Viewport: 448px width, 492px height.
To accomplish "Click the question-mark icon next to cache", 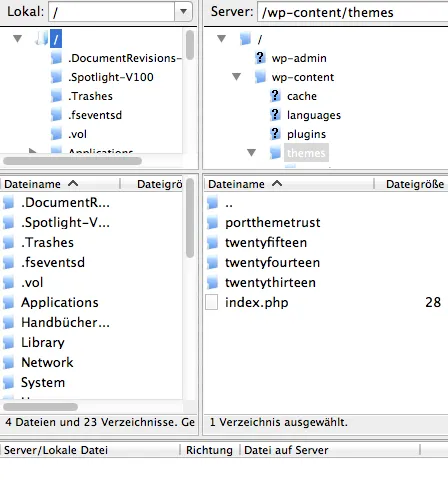I will click(x=275, y=96).
